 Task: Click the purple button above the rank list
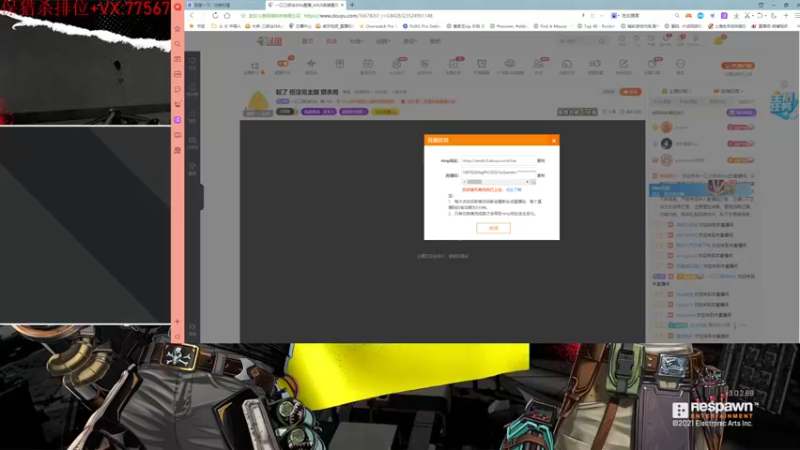741,112
